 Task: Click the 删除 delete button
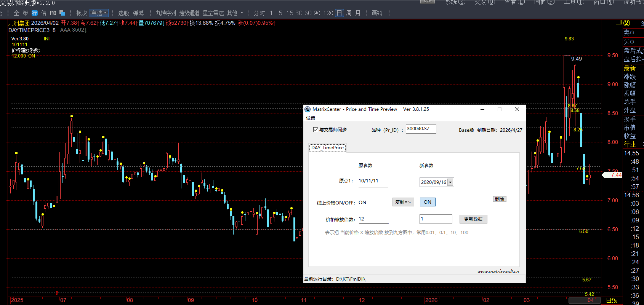(x=500, y=199)
